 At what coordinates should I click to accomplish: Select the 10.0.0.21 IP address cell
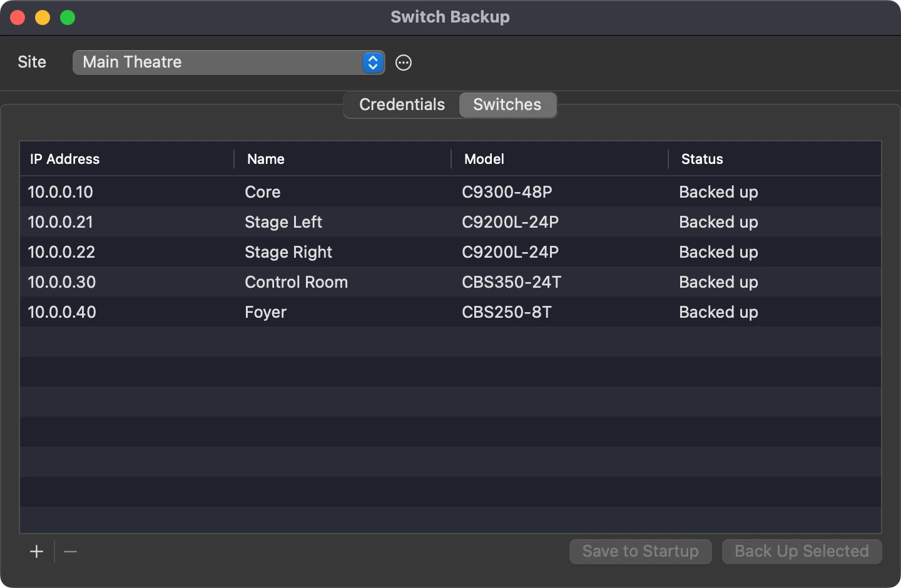tap(61, 222)
